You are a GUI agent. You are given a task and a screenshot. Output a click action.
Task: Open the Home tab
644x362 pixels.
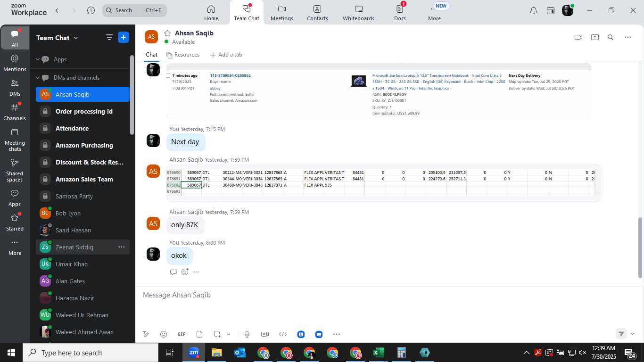pos(211,13)
